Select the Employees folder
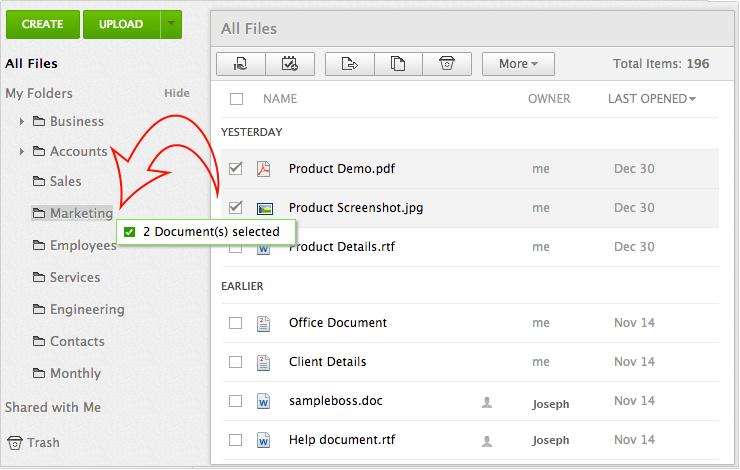This screenshot has width=740, height=470. [83, 245]
